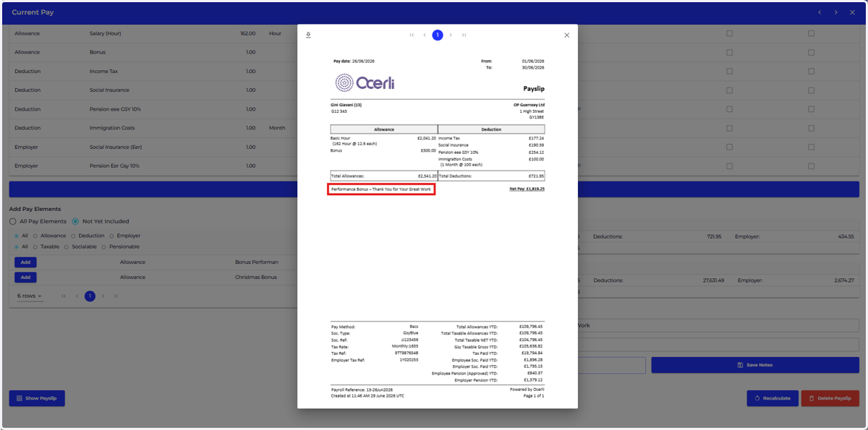Select the Pensionable filter radio button
Viewport: 868px width, 430px height.
pos(103,246)
